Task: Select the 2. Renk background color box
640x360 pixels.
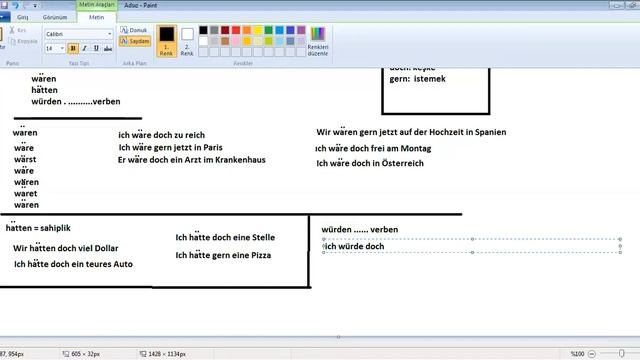Action: [x=187, y=41]
